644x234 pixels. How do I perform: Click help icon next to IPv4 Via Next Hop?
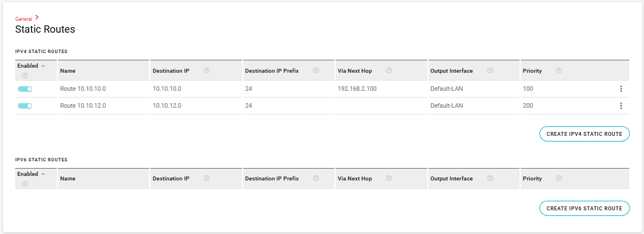point(389,71)
